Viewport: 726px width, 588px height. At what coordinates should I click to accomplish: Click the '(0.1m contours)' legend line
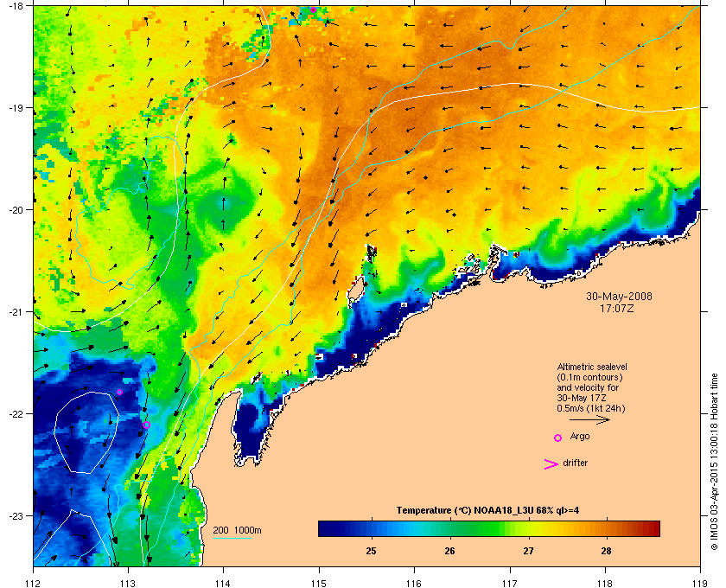pos(589,377)
